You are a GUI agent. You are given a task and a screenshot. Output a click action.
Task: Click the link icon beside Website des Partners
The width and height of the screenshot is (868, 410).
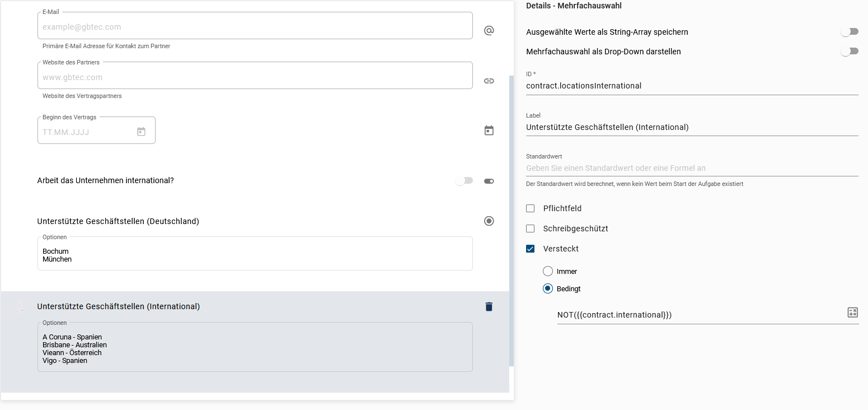tap(489, 81)
